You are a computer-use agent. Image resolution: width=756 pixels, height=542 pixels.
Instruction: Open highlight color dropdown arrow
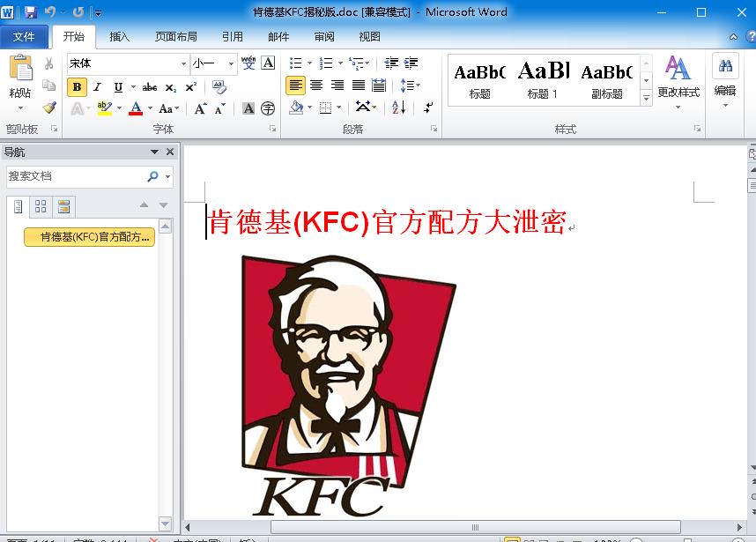119,108
